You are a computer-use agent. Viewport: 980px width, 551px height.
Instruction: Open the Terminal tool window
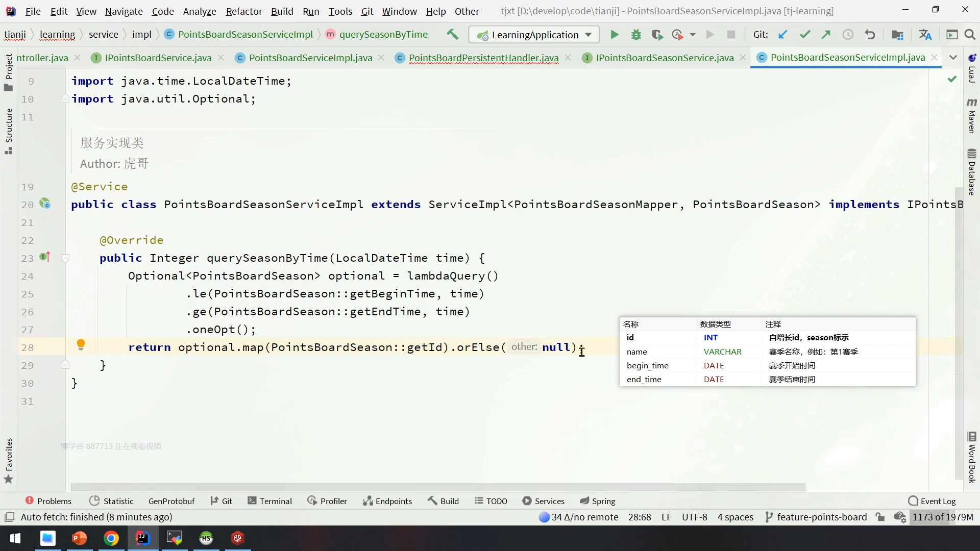[x=269, y=501]
